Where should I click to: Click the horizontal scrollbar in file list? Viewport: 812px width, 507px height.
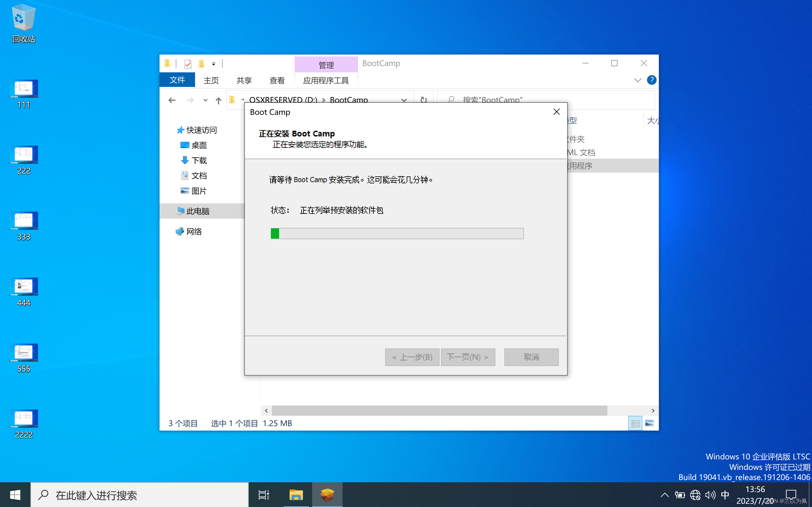(x=439, y=411)
